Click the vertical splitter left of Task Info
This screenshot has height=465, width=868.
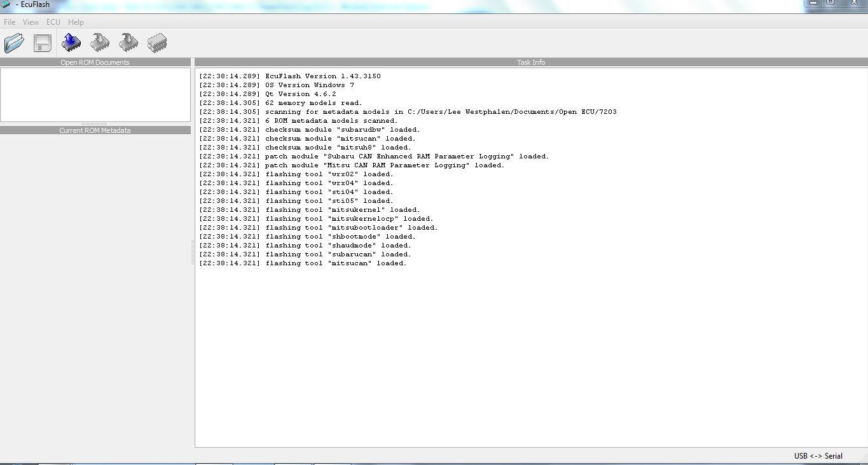pos(193,253)
